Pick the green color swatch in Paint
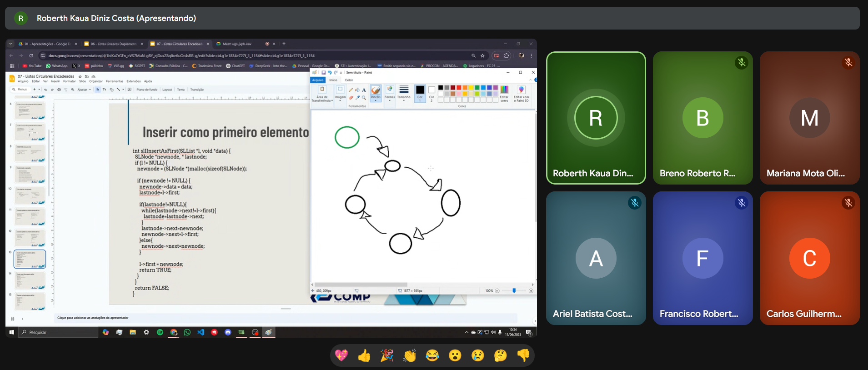This screenshot has width=868, height=370. tap(477, 88)
